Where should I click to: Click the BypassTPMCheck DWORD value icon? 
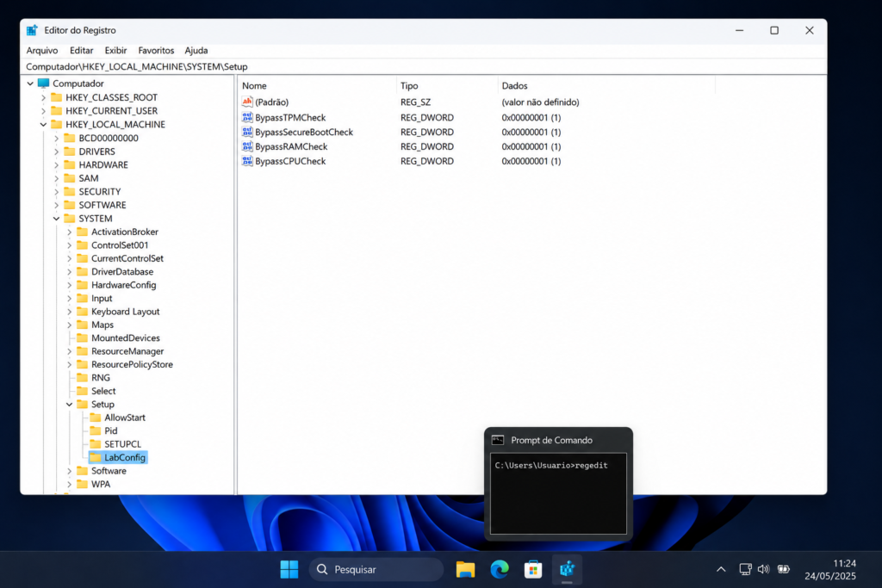tap(247, 117)
